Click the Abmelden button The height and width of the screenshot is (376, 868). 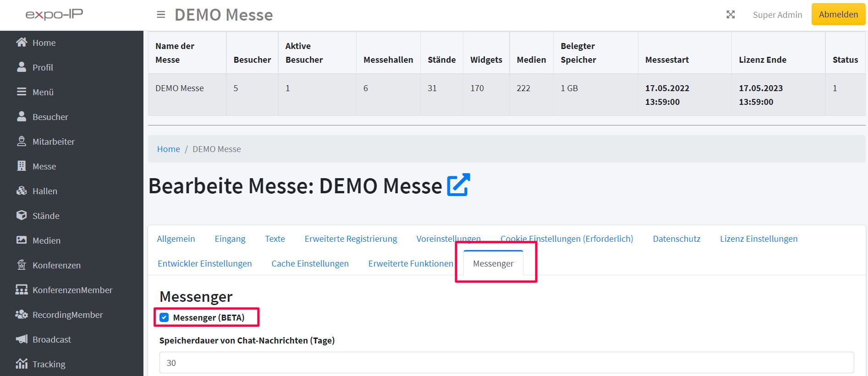[x=838, y=15]
